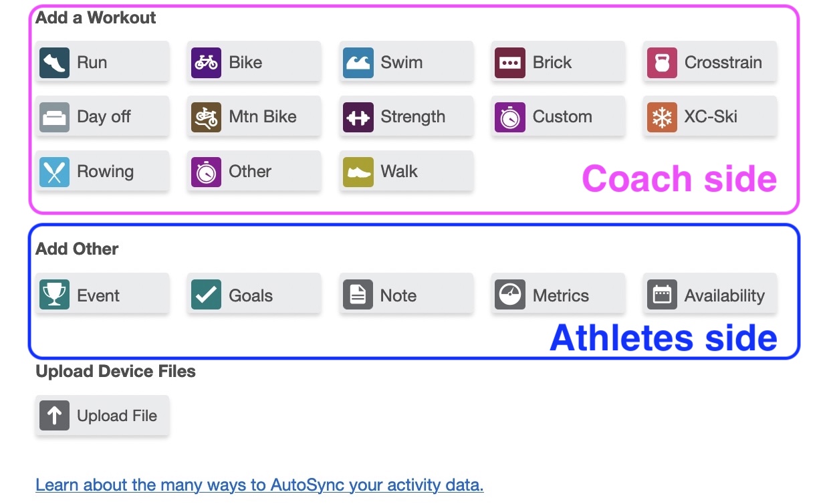
Task: Click the Day off bed icon
Action: pos(54,117)
